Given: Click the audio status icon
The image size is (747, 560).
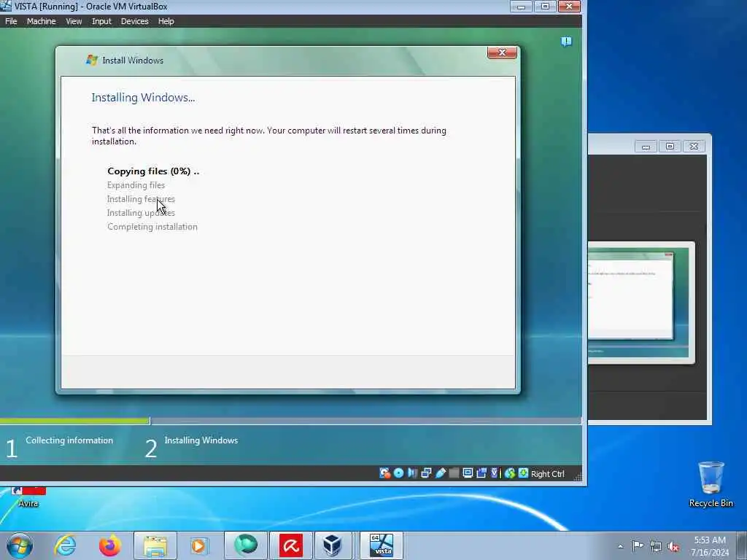Looking at the screenshot, I should point(413,472).
